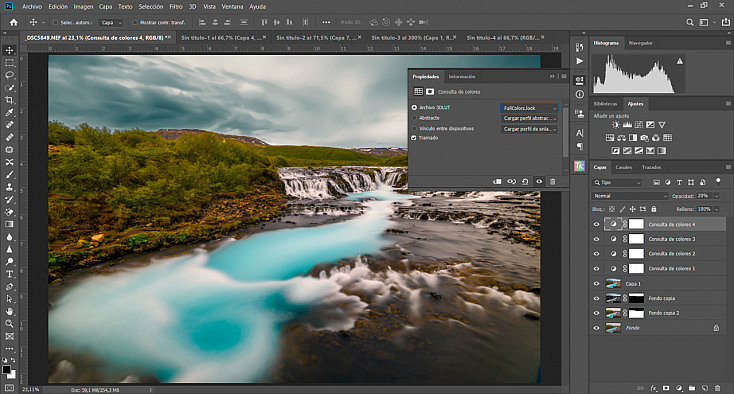Open the Relleno value dropdown arrow

[716, 209]
